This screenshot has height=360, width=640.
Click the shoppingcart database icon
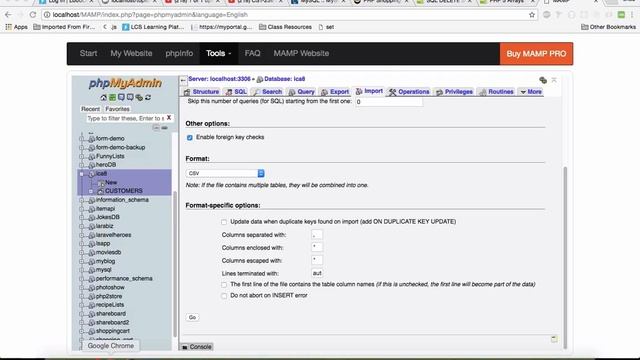91,331
